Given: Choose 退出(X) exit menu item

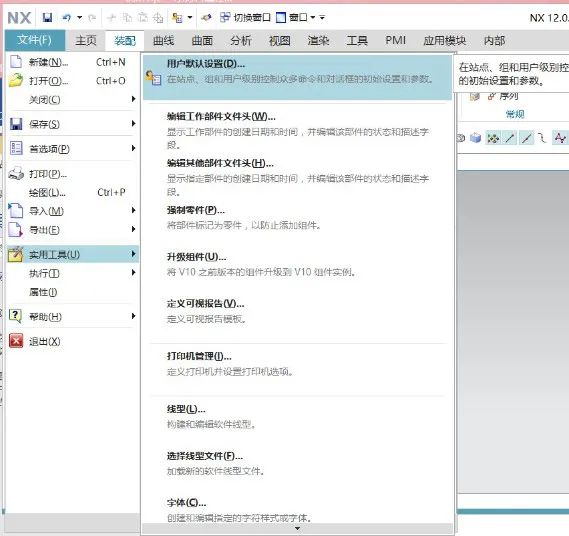Looking at the screenshot, I should click(x=72, y=341).
